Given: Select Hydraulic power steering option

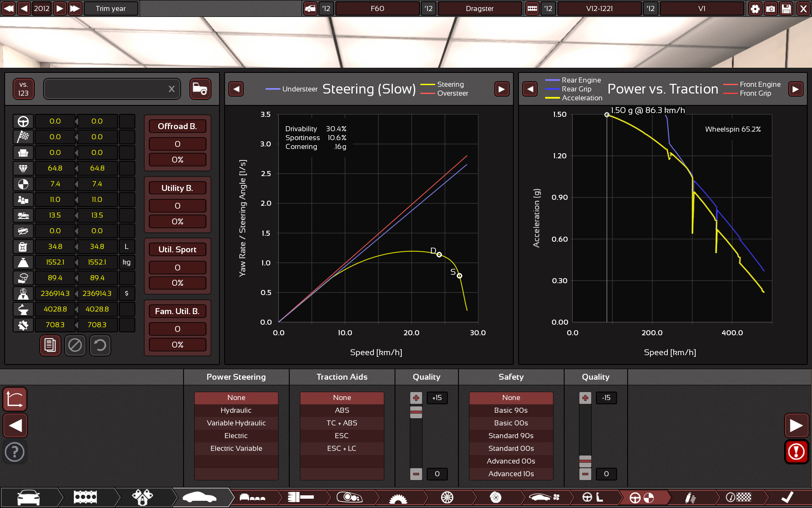Looking at the screenshot, I should (x=236, y=410).
